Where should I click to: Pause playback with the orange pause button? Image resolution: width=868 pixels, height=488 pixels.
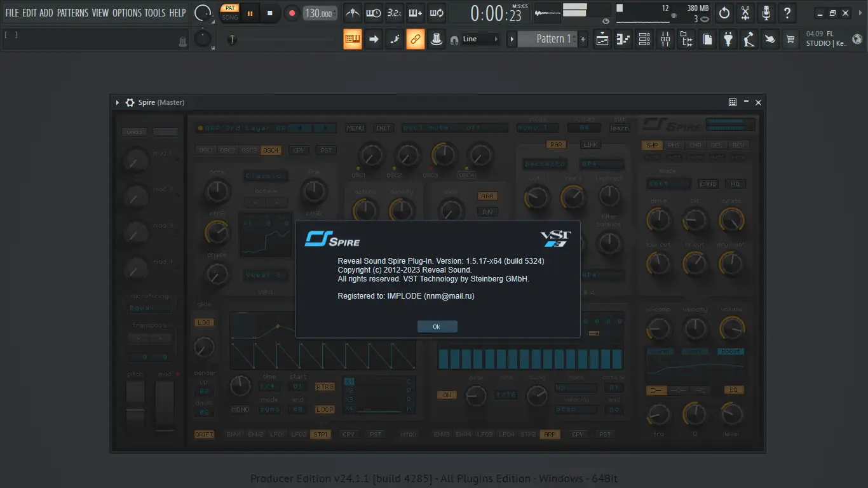250,13
